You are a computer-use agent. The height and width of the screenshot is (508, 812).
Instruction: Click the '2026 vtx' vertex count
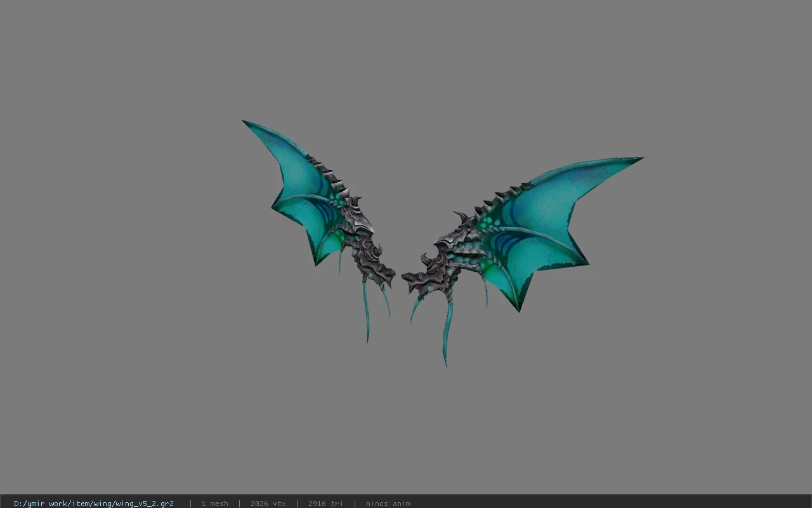click(x=268, y=504)
